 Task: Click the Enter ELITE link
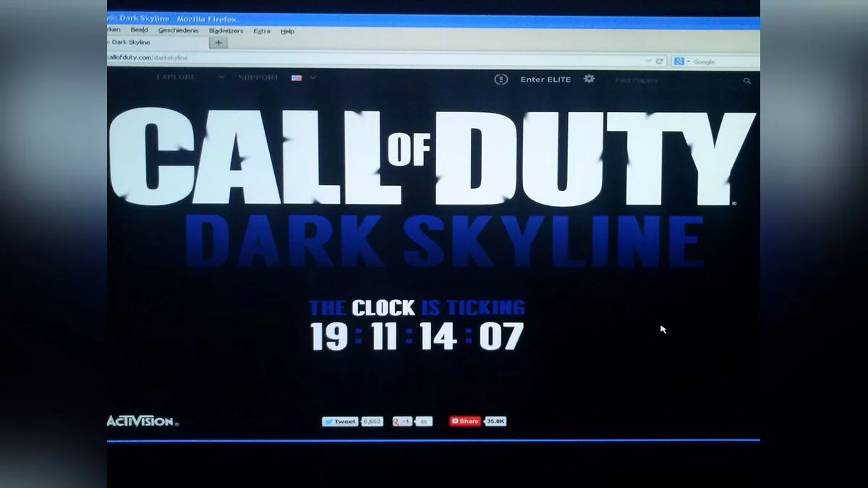545,80
